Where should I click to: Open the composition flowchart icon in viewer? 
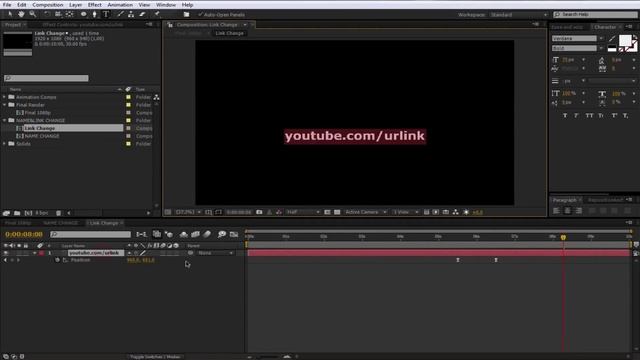point(456,212)
